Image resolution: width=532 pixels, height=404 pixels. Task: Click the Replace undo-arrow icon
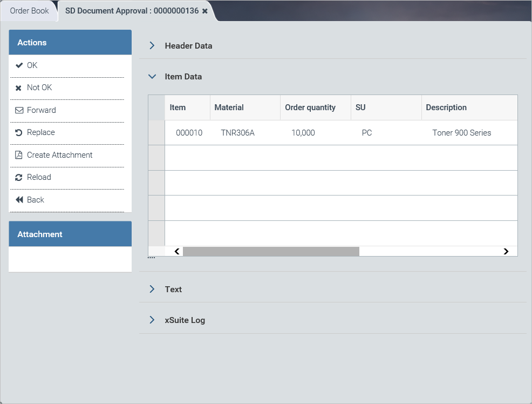19,133
